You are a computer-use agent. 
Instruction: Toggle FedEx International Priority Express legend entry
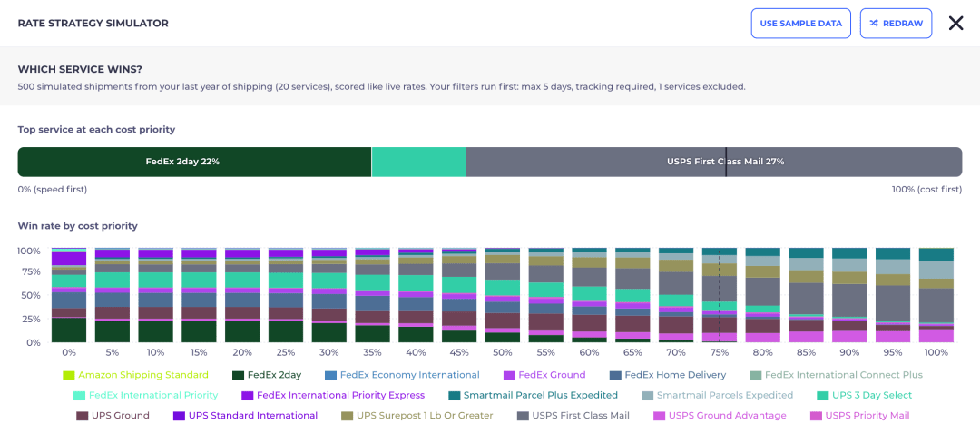tap(333, 395)
